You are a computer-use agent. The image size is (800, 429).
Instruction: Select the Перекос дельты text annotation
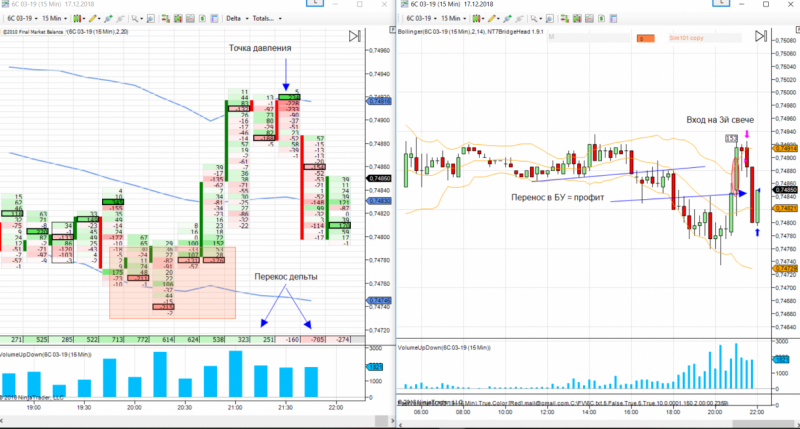click(x=286, y=276)
